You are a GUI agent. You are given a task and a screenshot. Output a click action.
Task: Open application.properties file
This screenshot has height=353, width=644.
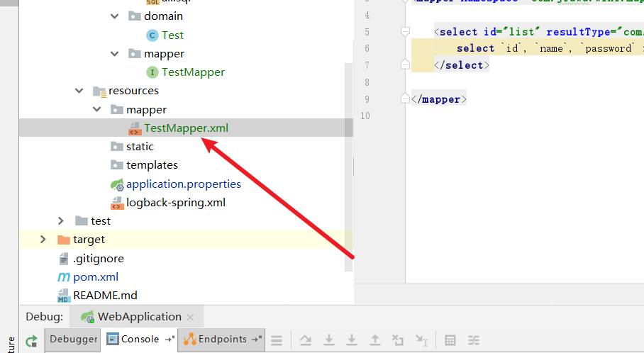183,184
